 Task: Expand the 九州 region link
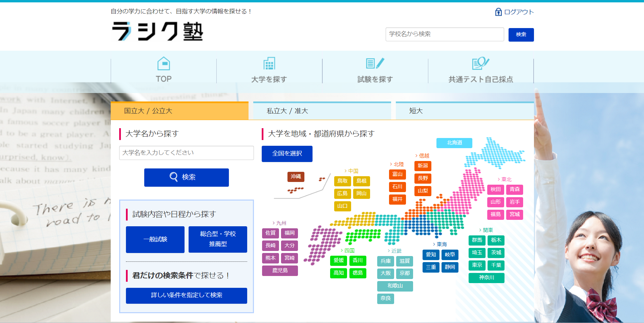tap(279, 223)
